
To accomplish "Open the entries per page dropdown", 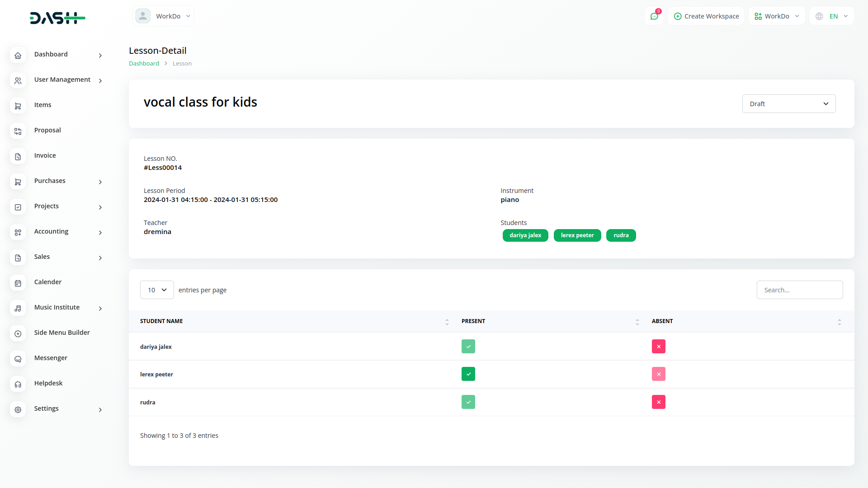I will tap(157, 290).
